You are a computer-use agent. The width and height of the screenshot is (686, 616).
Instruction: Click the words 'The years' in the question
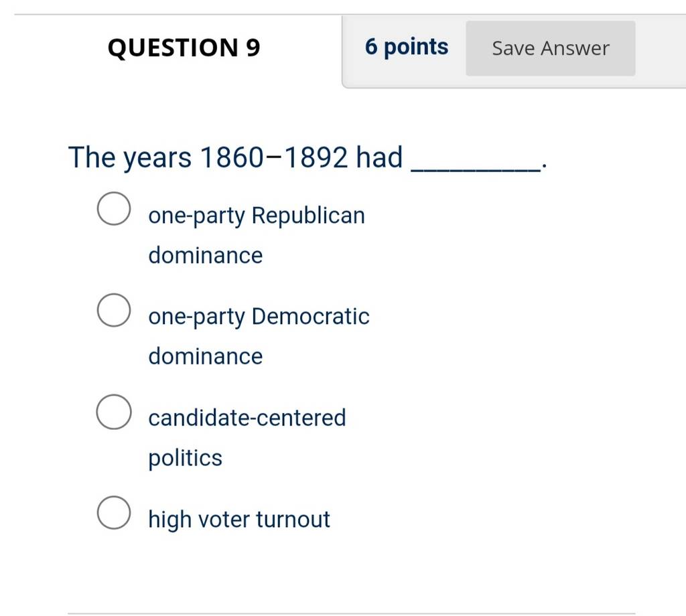pos(130,158)
